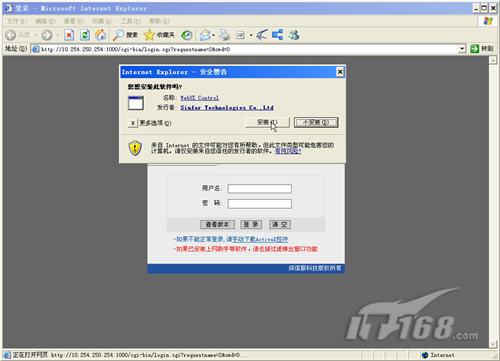The image size is (500, 361).
Task: Click red link about popup blocker
Action: 245,249
